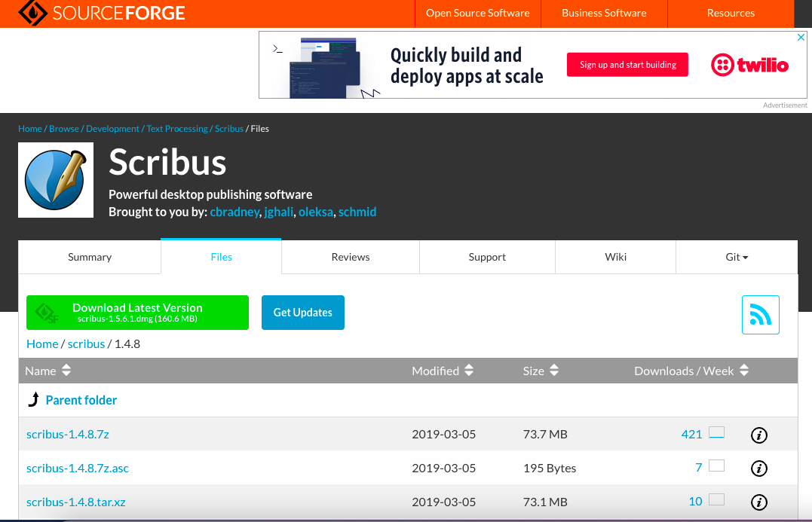The image size is (812, 522).
Task: Visit contributor oleksa's profile
Action: pyautogui.click(x=316, y=212)
